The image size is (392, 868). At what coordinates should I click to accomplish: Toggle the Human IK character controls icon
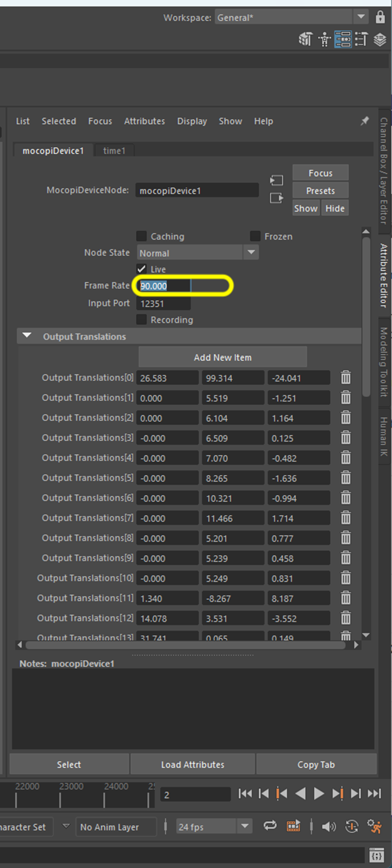[324, 39]
